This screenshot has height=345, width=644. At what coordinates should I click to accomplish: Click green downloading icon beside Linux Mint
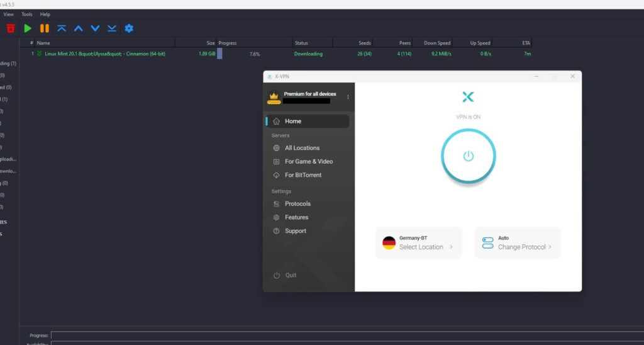tap(40, 54)
